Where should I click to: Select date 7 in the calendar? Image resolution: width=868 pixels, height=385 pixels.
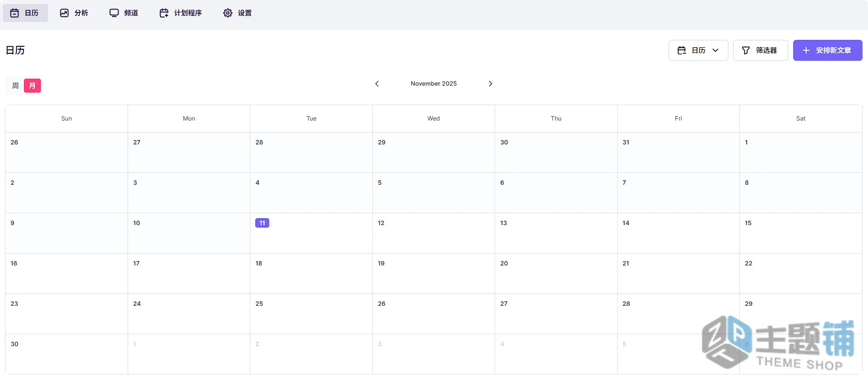(679, 193)
